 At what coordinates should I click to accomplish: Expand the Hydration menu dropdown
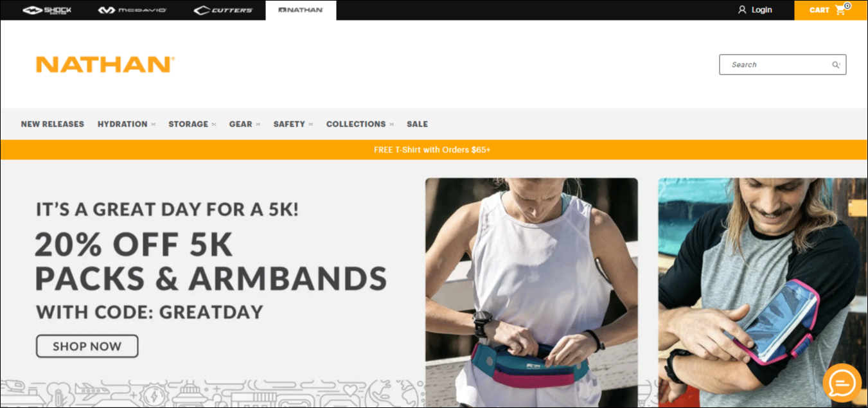pos(127,124)
